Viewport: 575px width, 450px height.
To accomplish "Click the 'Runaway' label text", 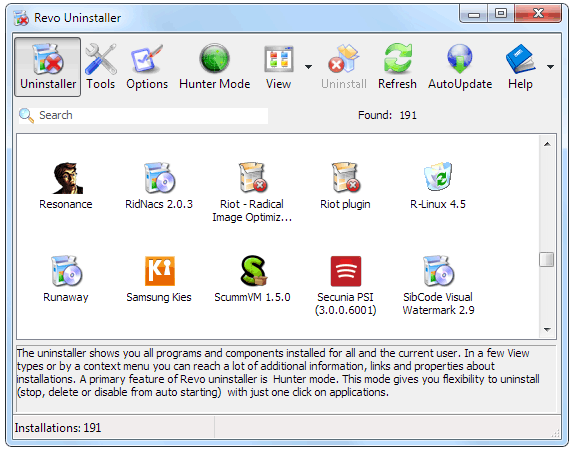I will 66,297.
